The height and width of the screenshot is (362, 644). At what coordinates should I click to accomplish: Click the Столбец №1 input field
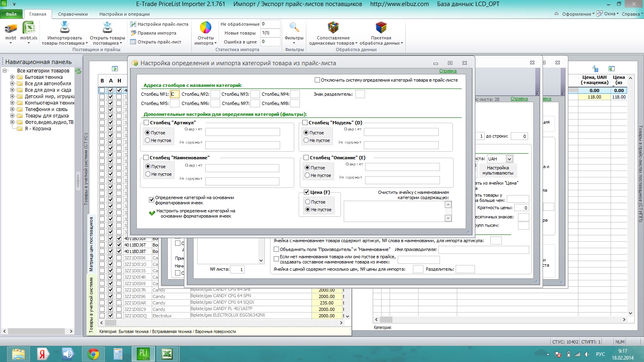pos(174,94)
